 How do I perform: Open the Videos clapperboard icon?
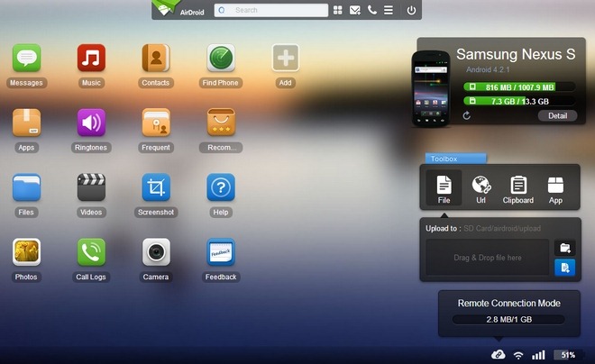point(91,187)
